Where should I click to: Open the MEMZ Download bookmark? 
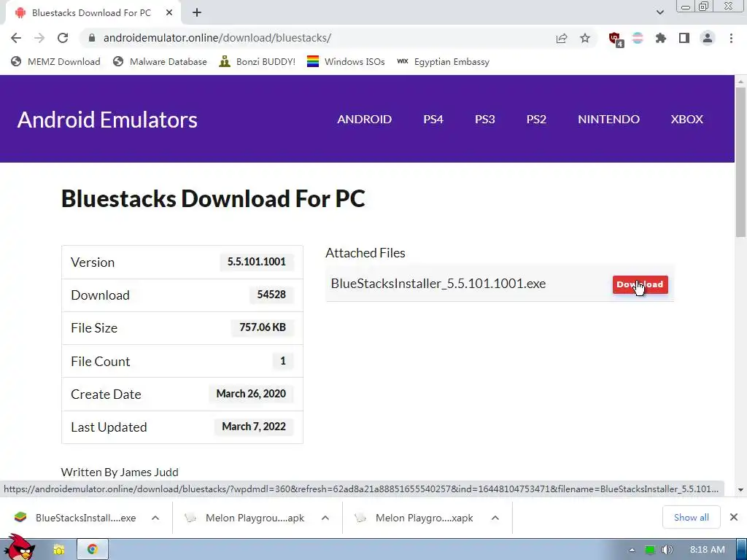point(55,61)
